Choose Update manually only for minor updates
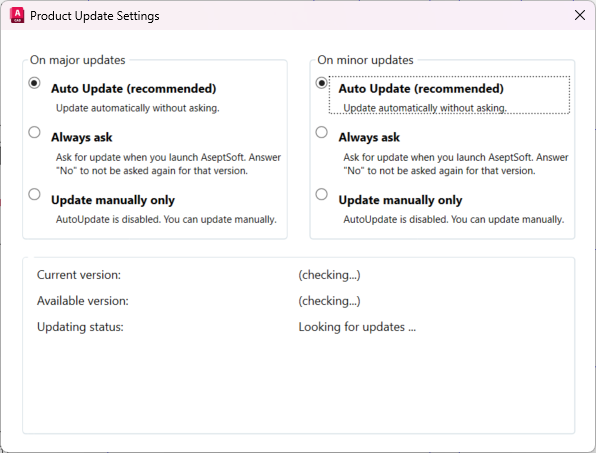Viewport: 596px width, 453px height. point(322,194)
